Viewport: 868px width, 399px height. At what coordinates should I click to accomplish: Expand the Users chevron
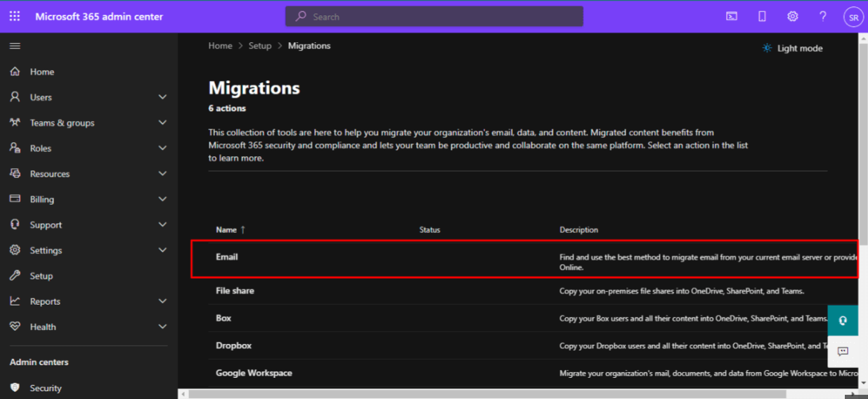[x=162, y=97]
